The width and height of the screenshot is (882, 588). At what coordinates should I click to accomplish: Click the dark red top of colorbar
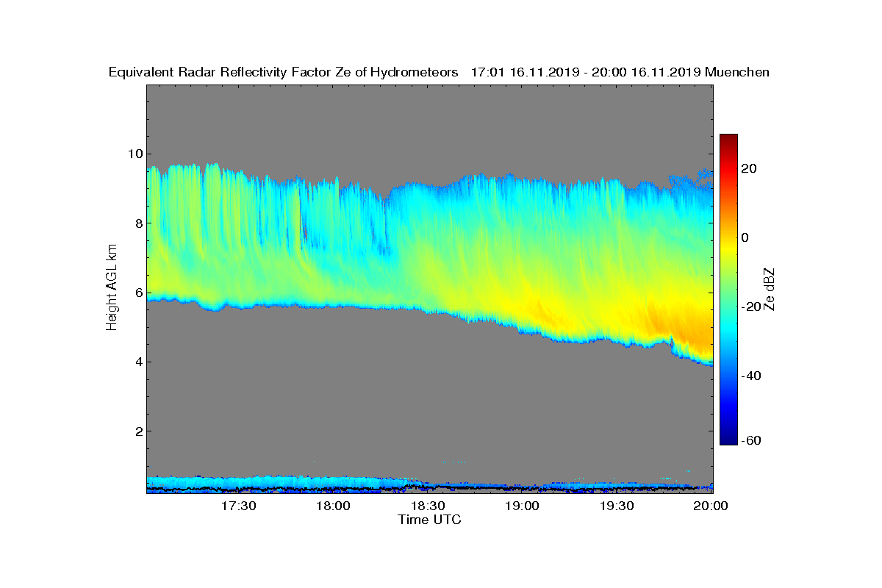(728, 138)
